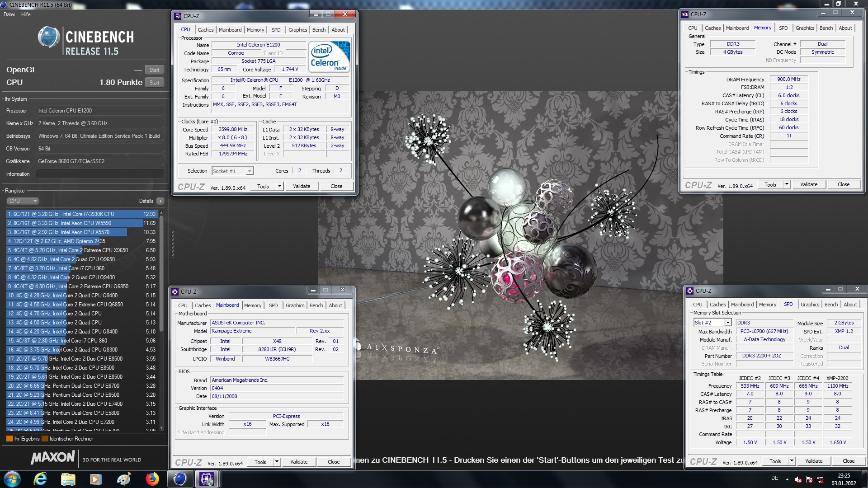Click the Rangliste vertical scrollbar
Image resolution: width=868 pixels, height=488 pixels.
(x=161, y=320)
